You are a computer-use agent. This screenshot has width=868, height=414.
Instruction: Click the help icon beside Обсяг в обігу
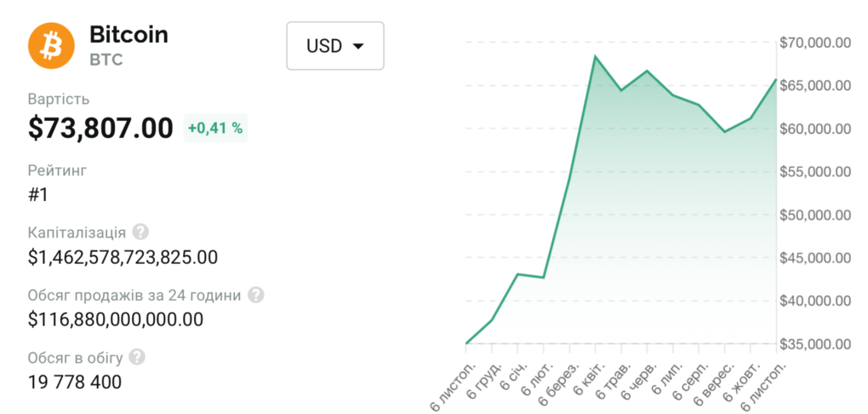[137, 357]
